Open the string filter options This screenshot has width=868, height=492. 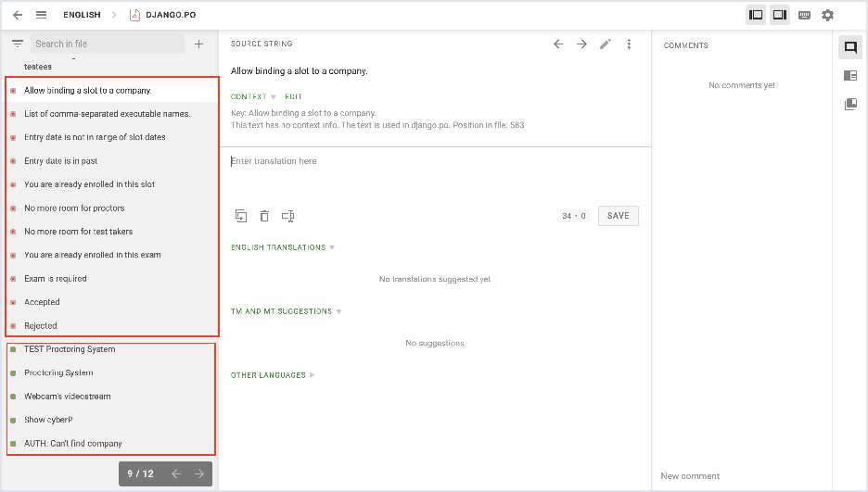click(x=18, y=44)
